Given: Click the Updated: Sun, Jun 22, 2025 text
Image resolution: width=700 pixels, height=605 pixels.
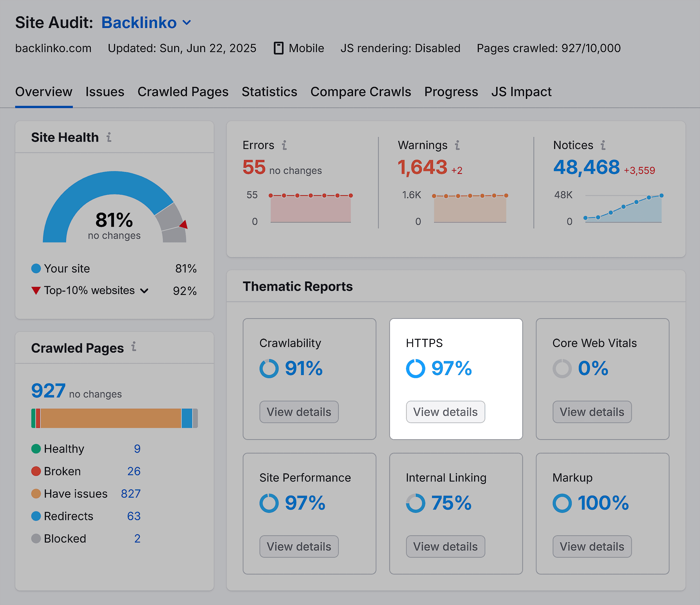Looking at the screenshot, I should click(x=182, y=48).
